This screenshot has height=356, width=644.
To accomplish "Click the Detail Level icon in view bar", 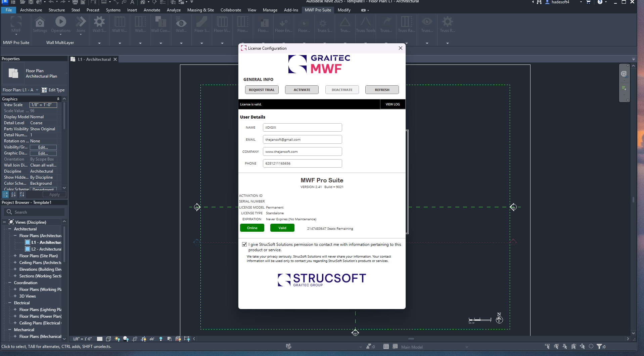I will [100, 339].
